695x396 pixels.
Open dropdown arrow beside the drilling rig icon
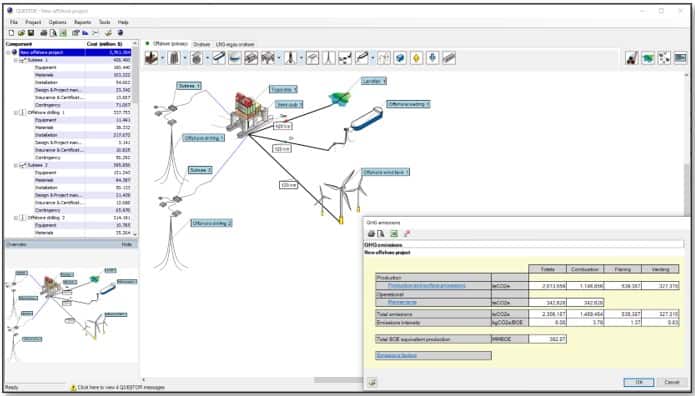(x=301, y=58)
